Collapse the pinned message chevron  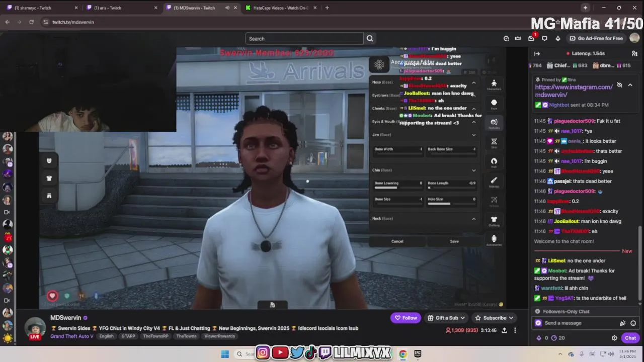630,85
